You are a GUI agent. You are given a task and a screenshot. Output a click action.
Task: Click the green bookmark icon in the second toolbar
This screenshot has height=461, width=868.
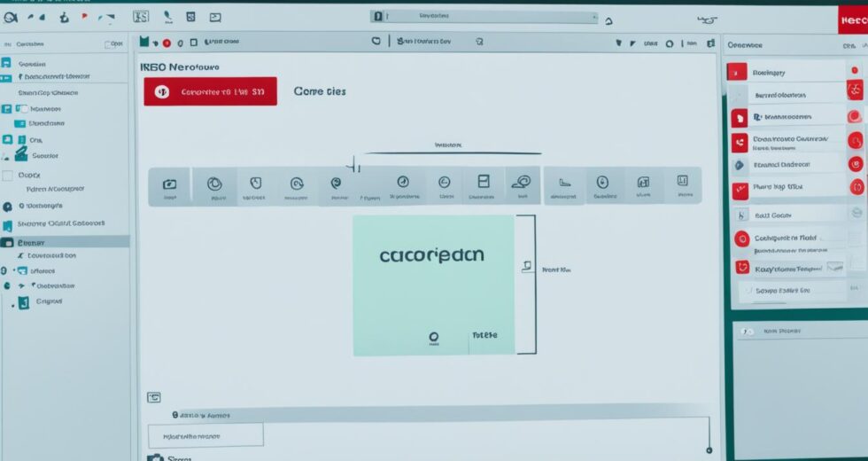tap(143, 42)
